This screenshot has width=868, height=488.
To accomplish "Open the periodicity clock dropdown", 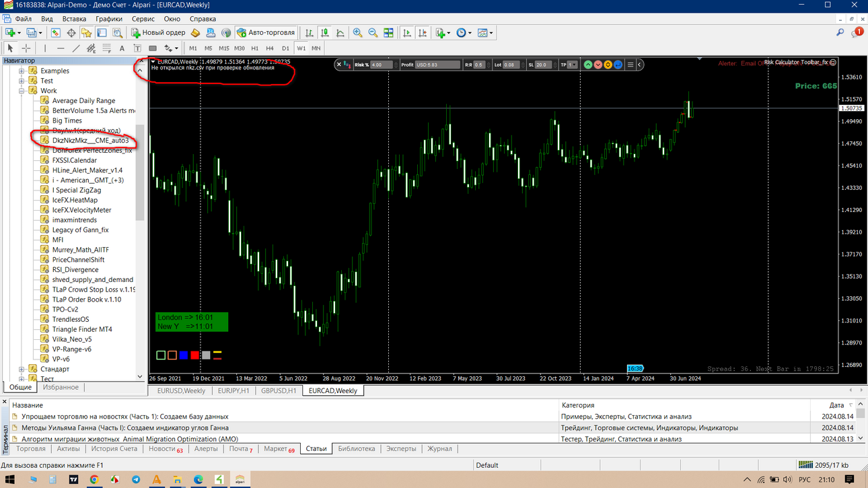I will tap(464, 32).
